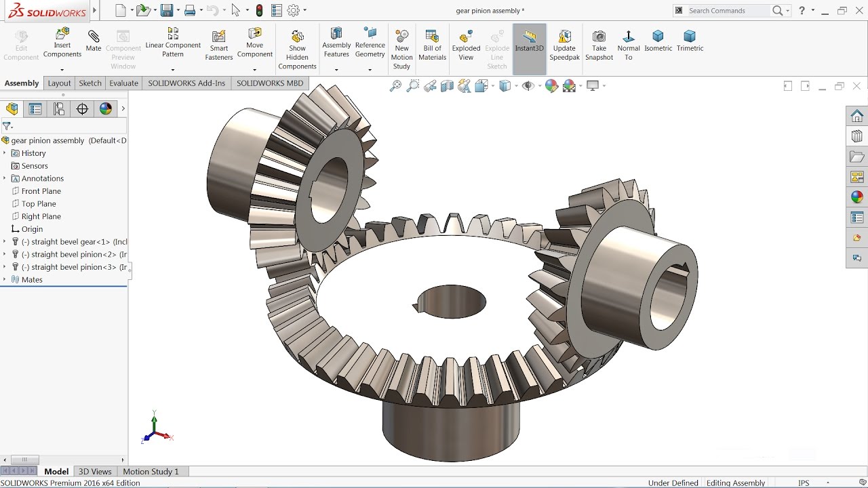Click Zoom to Area icon
868x488 pixels.
[x=412, y=86]
